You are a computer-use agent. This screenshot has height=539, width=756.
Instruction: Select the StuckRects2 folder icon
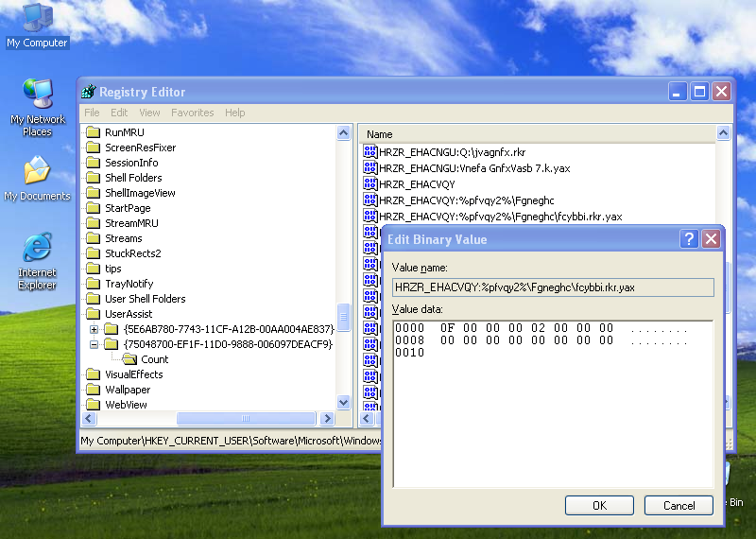point(93,253)
